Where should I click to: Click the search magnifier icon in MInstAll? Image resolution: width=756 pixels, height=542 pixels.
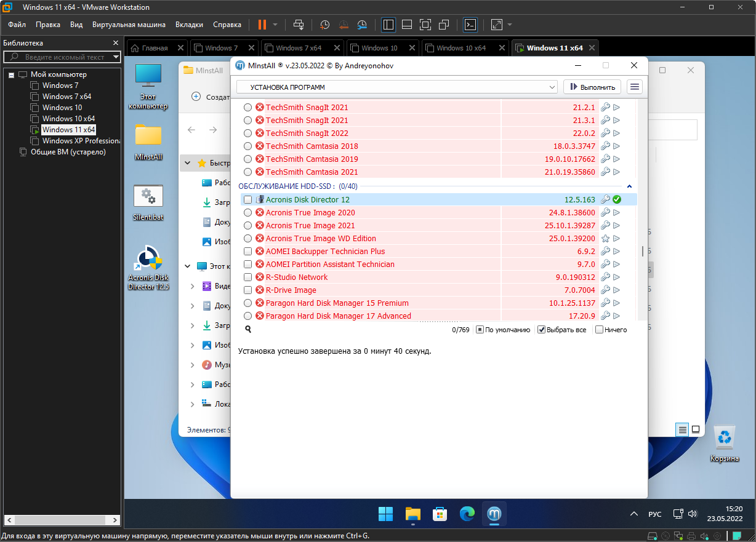click(248, 330)
